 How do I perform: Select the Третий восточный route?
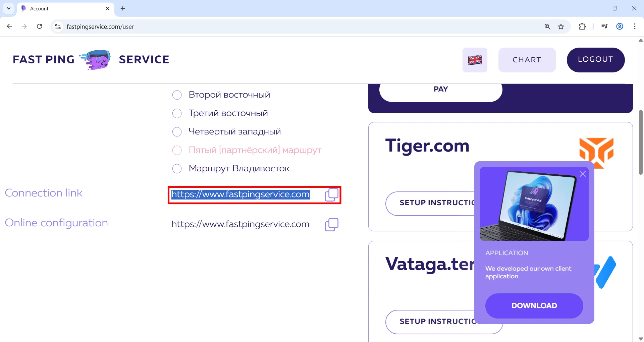click(177, 113)
